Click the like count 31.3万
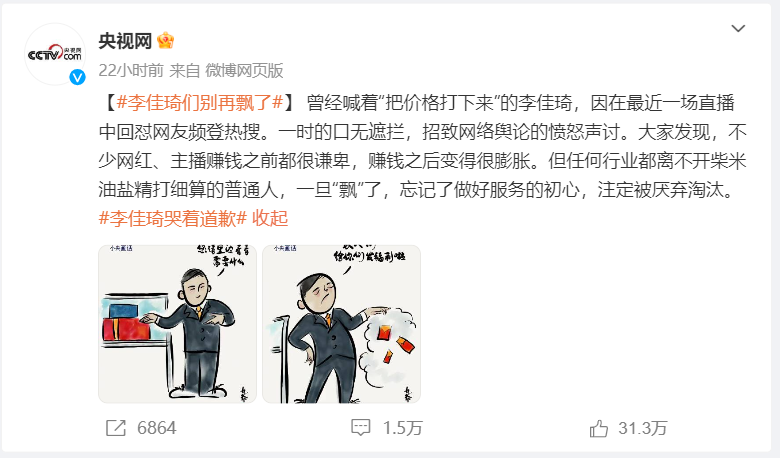 [643, 428]
